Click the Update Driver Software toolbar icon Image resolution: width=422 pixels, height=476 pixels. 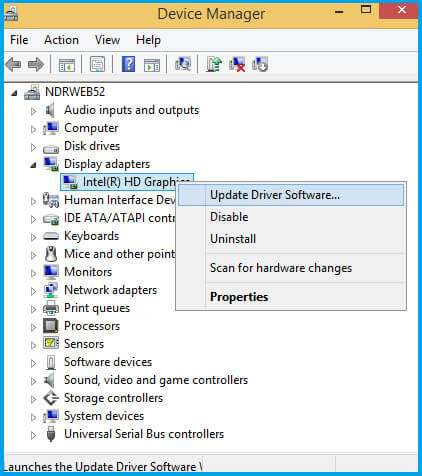[214, 64]
